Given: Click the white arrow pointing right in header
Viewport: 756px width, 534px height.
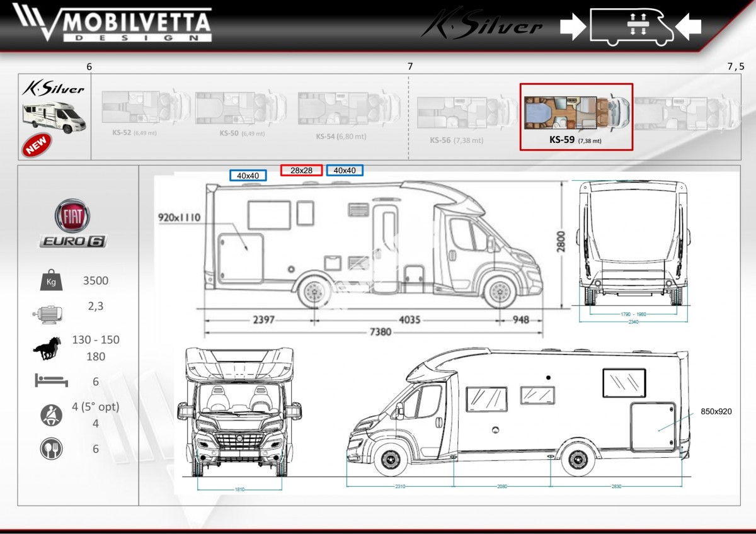Looking at the screenshot, I should (573, 28).
